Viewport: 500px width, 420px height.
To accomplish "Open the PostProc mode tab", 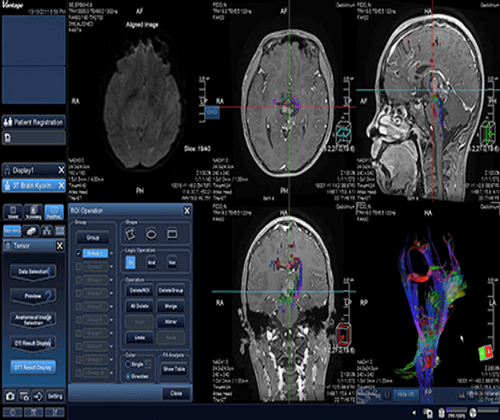I will click(54, 212).
